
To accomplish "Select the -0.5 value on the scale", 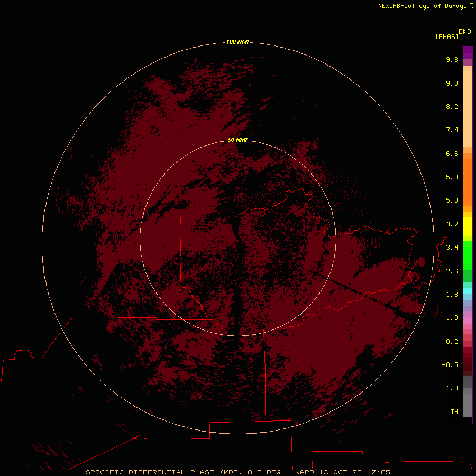I will pyautogui.click(x=450, y=365).
